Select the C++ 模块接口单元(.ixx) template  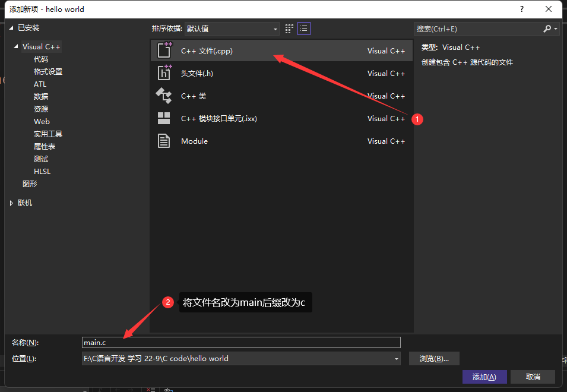click(218, 118)
